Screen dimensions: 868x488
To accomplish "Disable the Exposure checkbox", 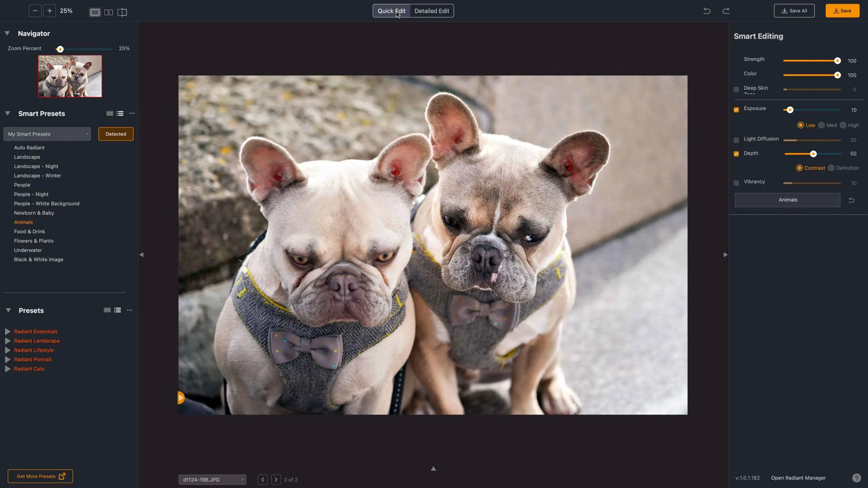I will point(736,110).
